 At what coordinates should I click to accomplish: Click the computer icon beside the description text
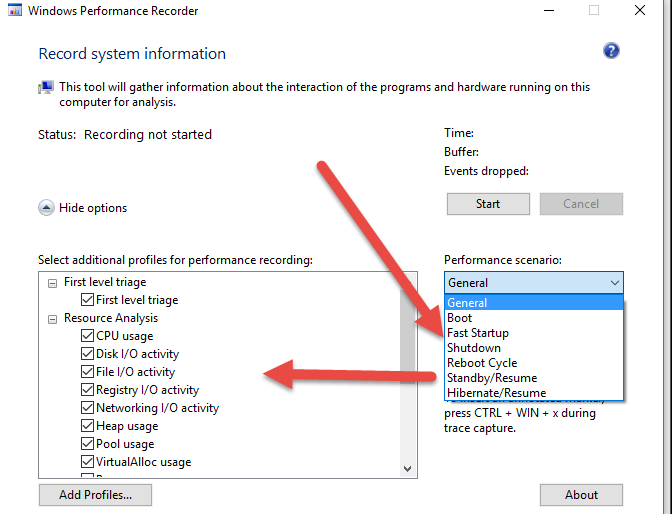coord(46,87)
